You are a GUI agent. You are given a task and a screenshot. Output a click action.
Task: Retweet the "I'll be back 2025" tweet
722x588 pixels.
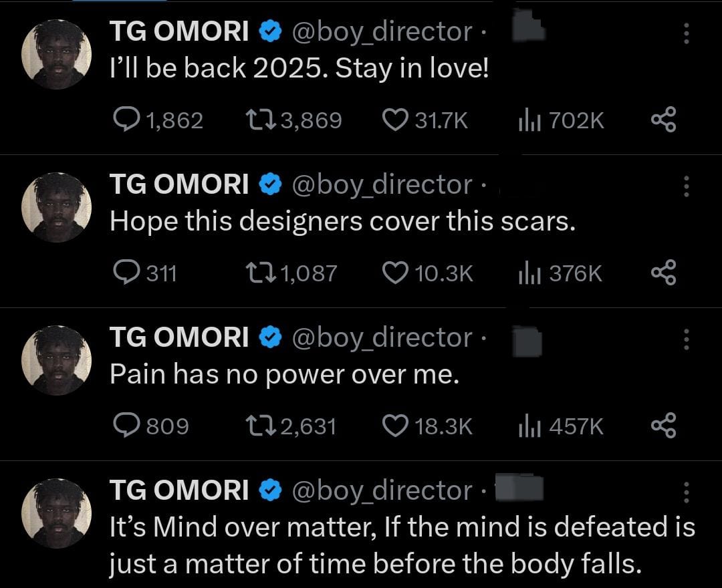257,120
